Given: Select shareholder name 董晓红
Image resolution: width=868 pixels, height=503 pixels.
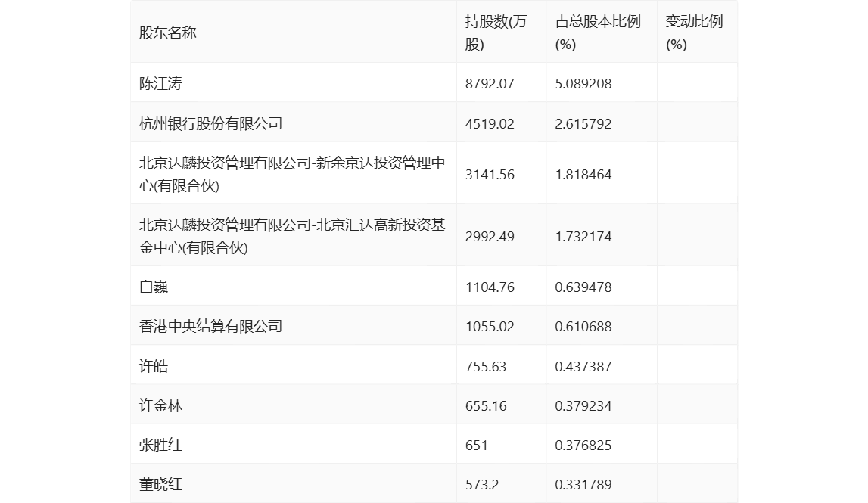Looking at the screenshot, I should click(160, 485).
